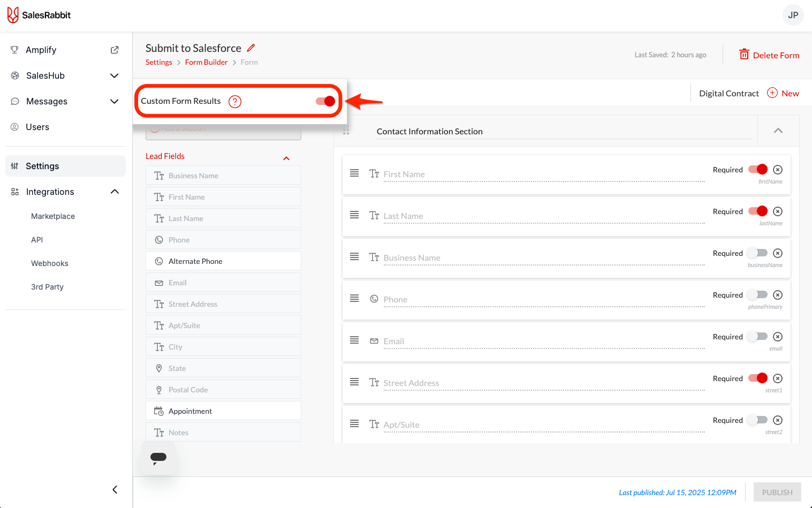This screenshot has width=812, height=508.
Task: Remove the First Name field from form
Action: point(778,170)
